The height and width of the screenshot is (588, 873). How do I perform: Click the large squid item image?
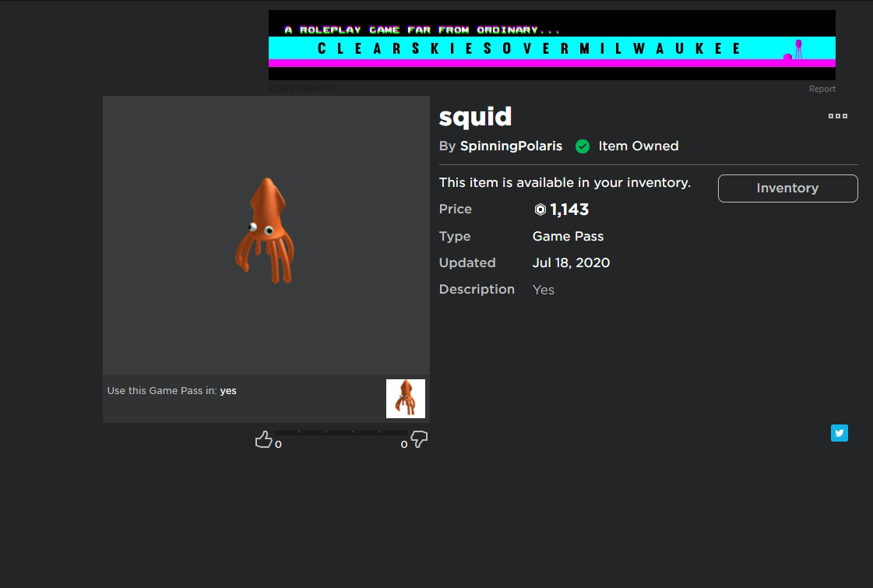[x=266, y=235]
